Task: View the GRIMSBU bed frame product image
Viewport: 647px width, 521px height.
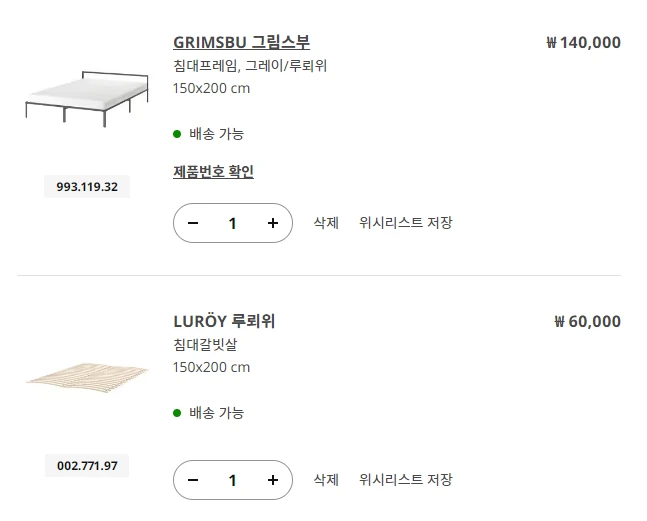Action: click(87, 96)
